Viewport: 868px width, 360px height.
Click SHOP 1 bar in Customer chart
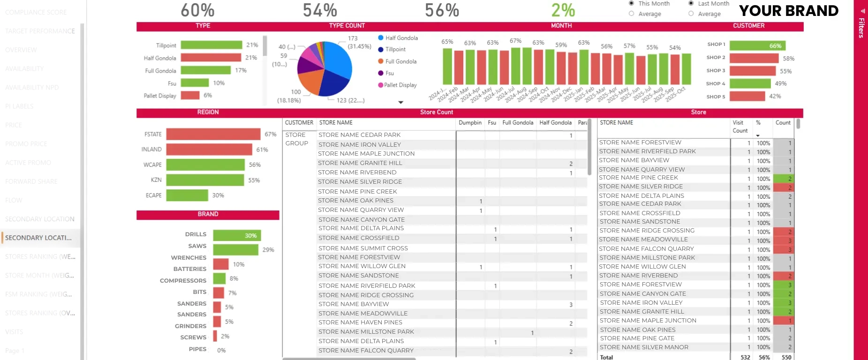tap(757, 45)
